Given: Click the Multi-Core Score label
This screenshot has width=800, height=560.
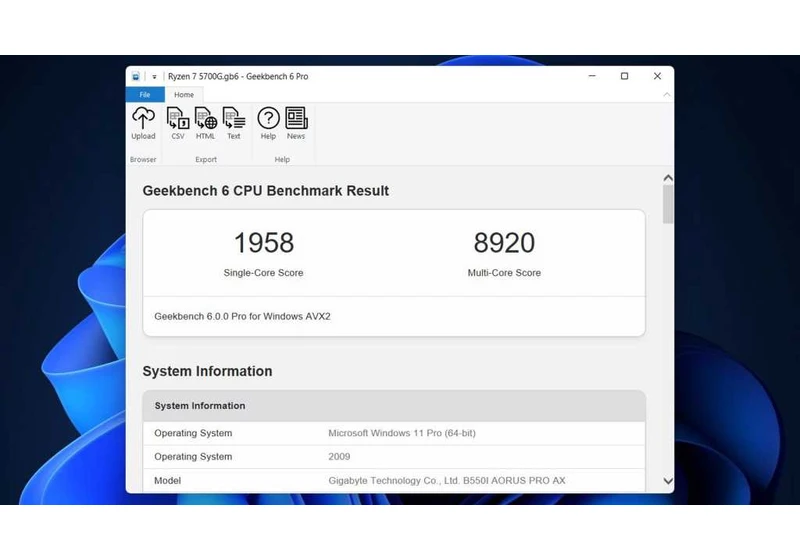Looking at the screenshot, I should pos(504,273).
